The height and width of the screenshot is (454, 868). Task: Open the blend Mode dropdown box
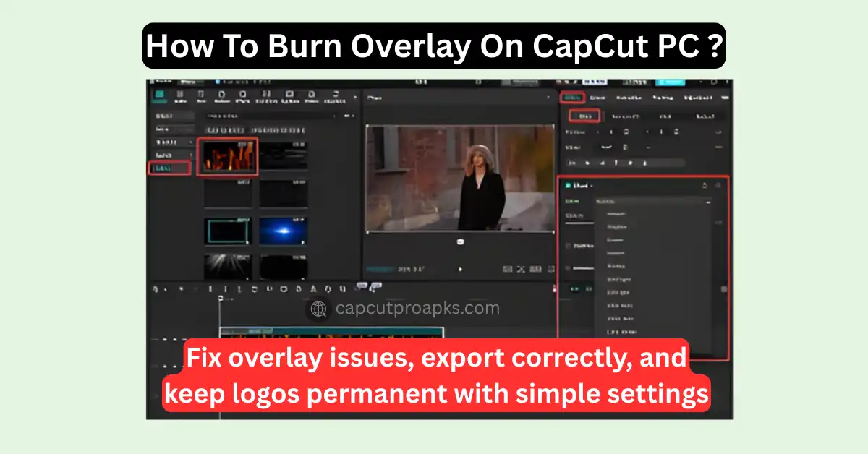click(652, 202)
